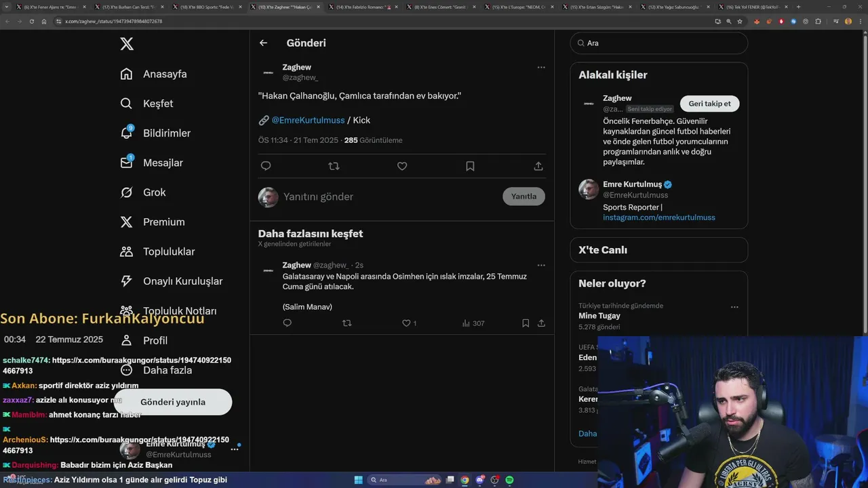The image size is (868, 488).
Task: Open options for Mine Tugay trend
Action: click(x=734, y=307)
